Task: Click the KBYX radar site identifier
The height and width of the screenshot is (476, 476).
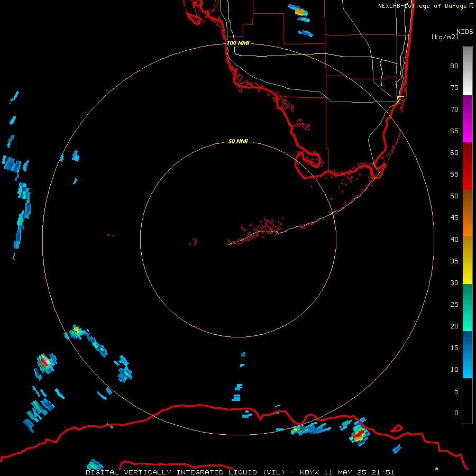Action: tap(309, 472)
